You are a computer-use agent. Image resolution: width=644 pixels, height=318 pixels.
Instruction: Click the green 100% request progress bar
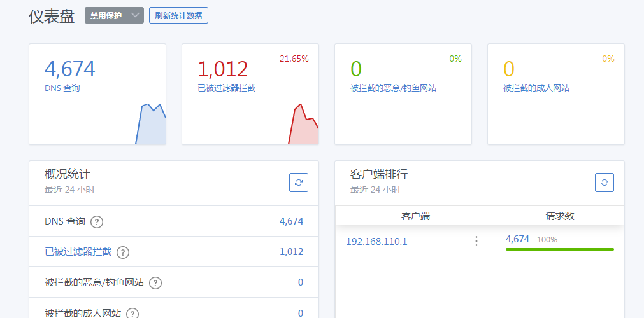tap(560, 249)
